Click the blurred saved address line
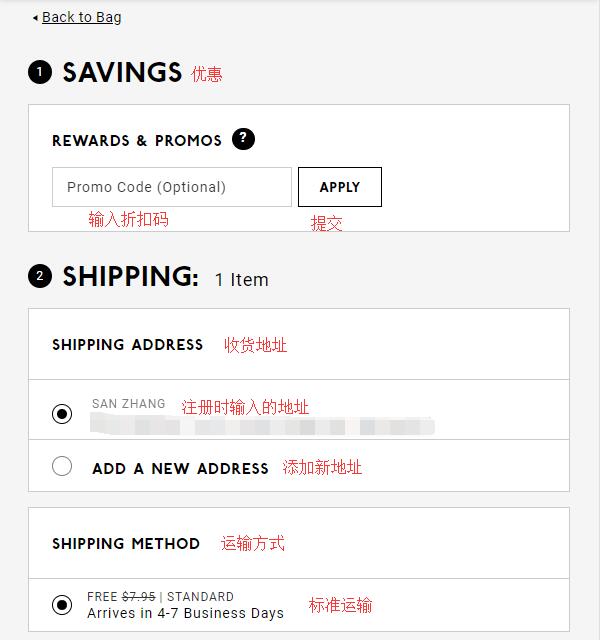The width and height of the screenshot is (600, 640). pos(262,426)
